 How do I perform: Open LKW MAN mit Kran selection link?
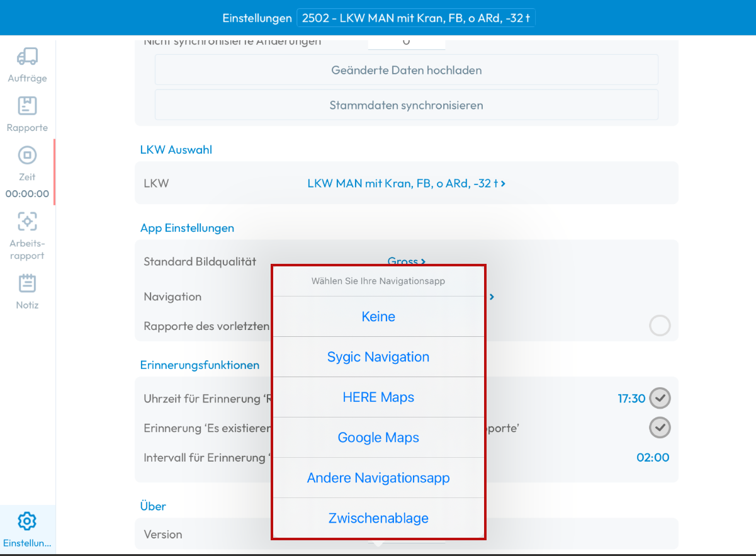[x=407, y=183]
